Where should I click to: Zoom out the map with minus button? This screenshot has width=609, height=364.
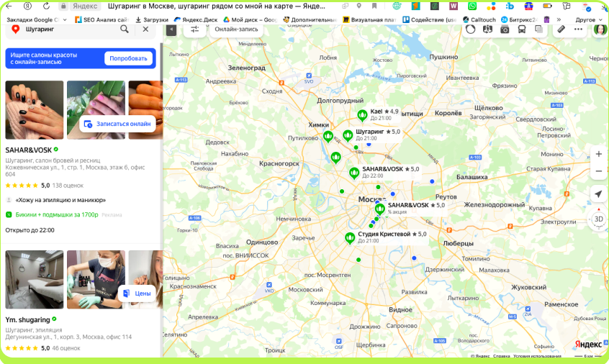tap(598, 171)
